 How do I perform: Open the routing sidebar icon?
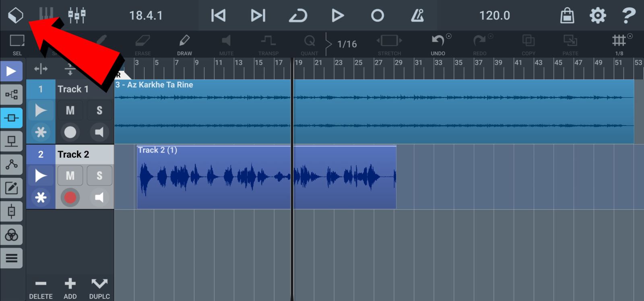click(11, 95)
